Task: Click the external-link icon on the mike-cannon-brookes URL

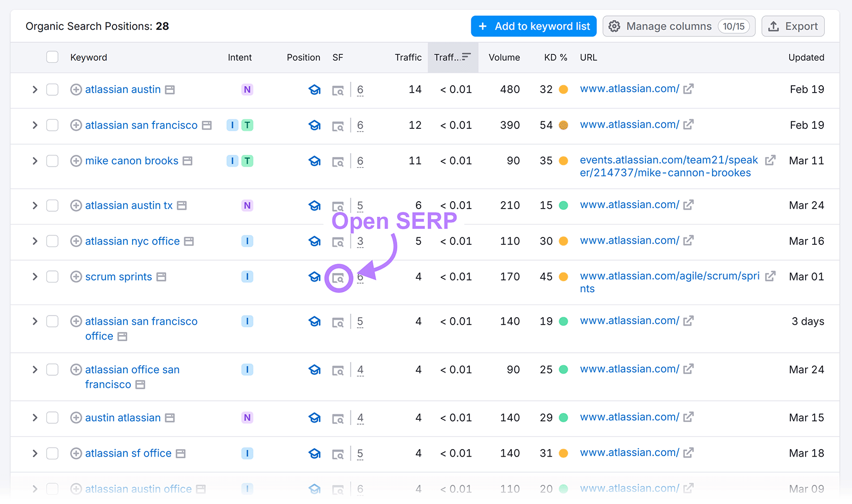Action: [x=771, y=160]
